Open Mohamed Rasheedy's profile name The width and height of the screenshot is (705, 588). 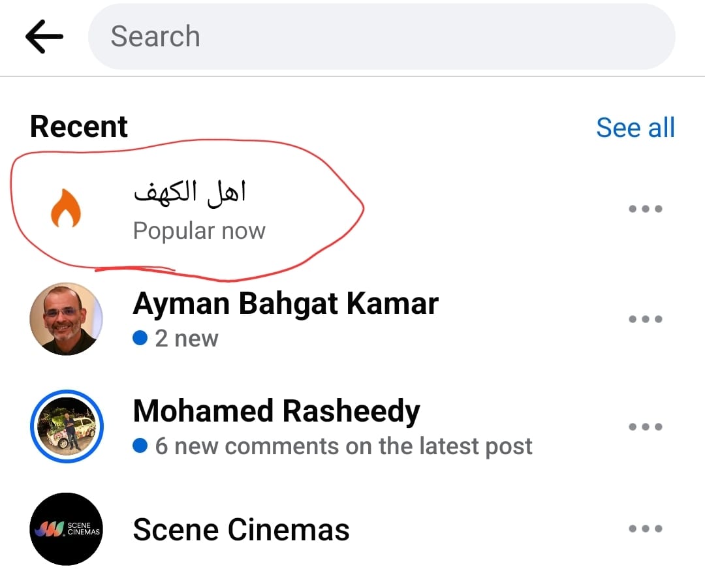(x=276, y=411)
